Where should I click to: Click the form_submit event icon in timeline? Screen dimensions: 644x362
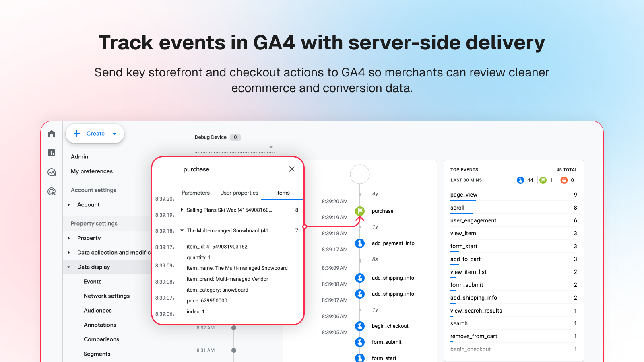click(360, 342)
